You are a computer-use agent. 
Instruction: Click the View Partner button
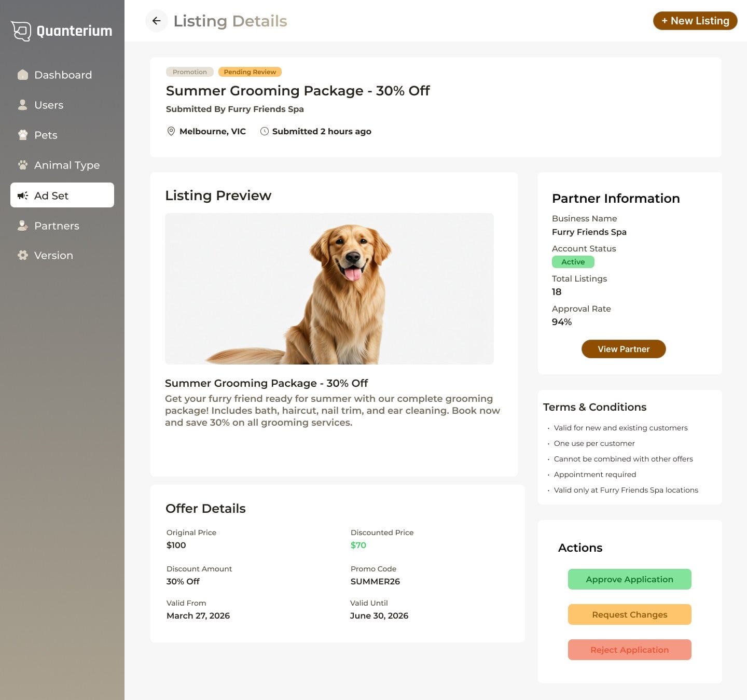click(624, 349)
